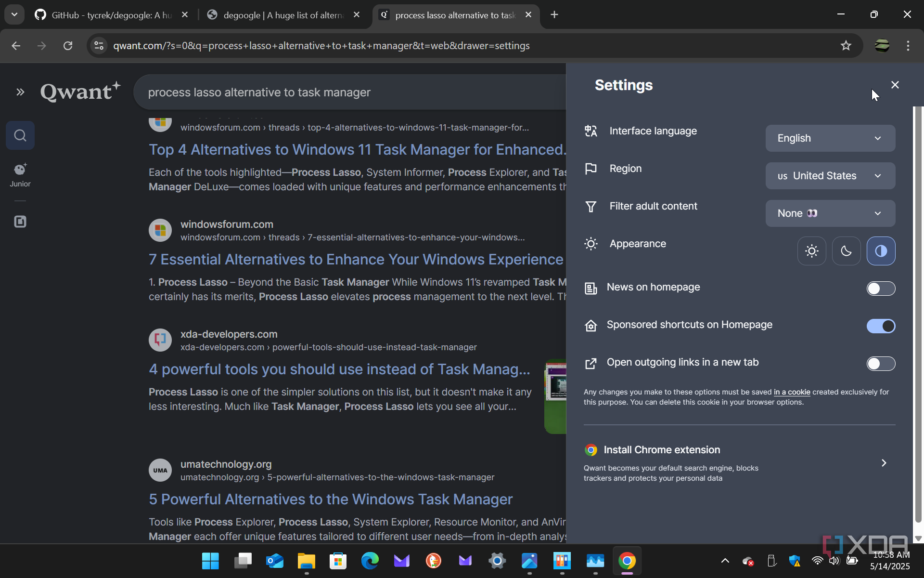Open DuckDuckGo browser from taskbar

click(x=433, y=561)
